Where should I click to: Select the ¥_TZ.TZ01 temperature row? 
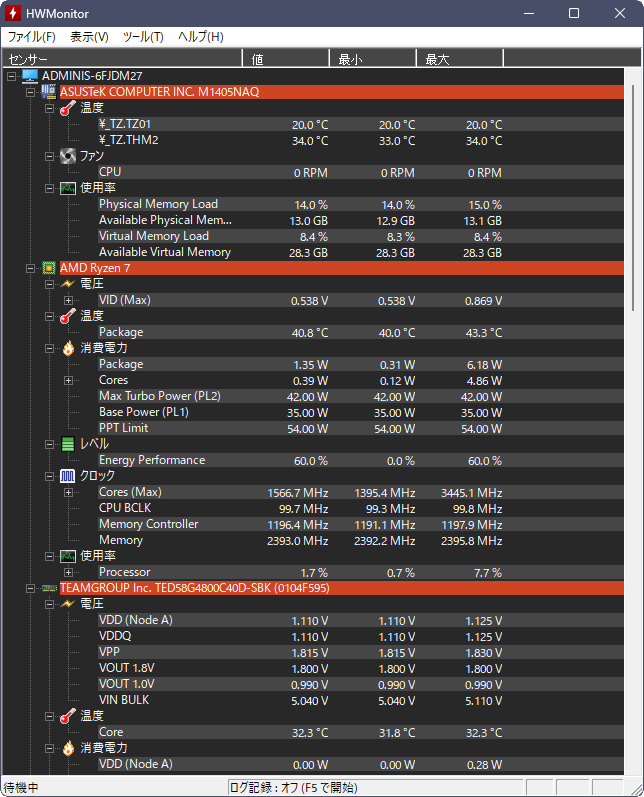[360, 124]
